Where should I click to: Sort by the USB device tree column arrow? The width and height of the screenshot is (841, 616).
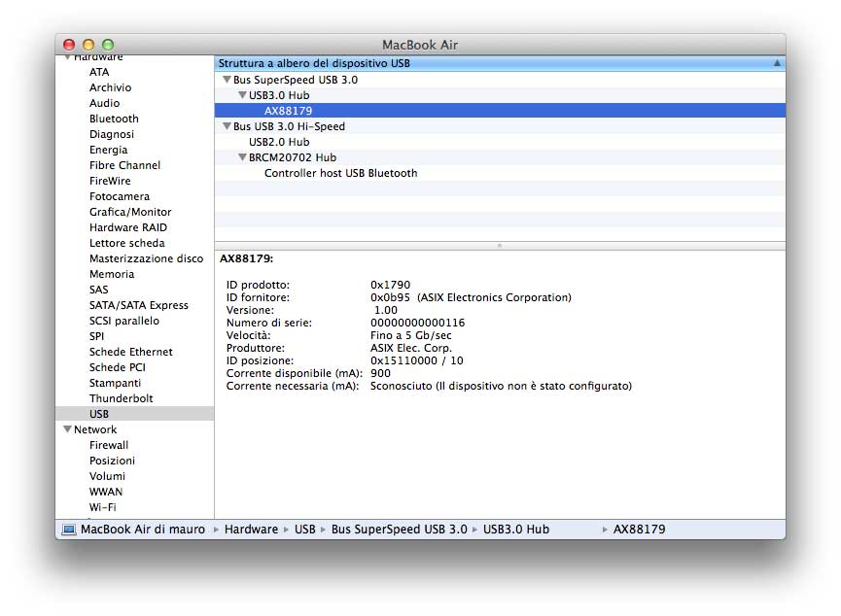pos(777,63)
